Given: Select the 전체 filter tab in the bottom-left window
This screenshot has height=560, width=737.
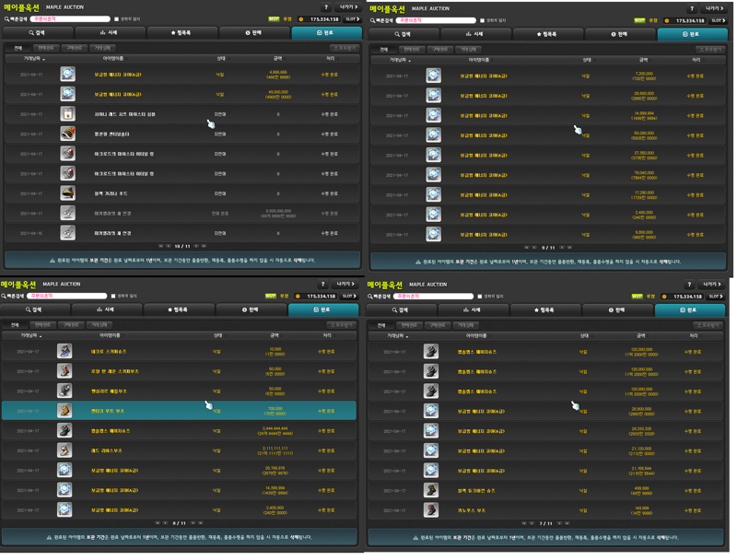Looking at the screenshot, I should pos(15,324).
